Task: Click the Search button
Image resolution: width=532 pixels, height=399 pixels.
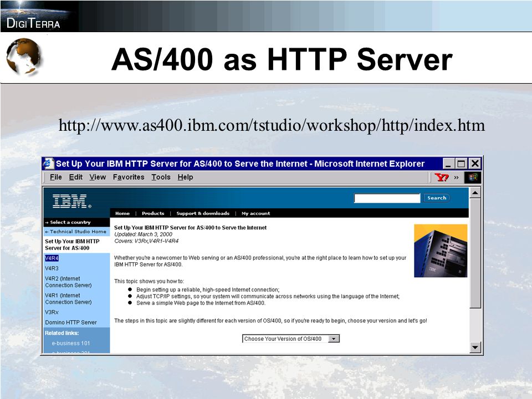Action: point(437,198)
